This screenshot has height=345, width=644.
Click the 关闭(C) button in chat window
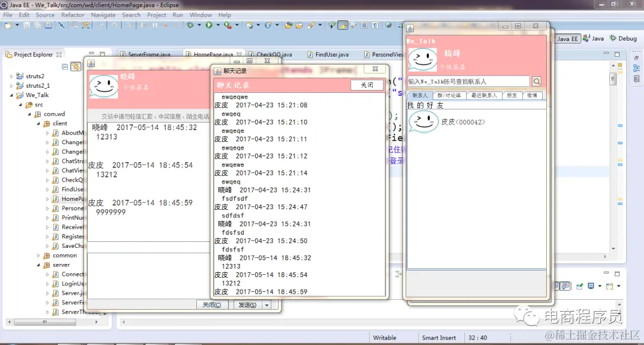tap(212, 305)
